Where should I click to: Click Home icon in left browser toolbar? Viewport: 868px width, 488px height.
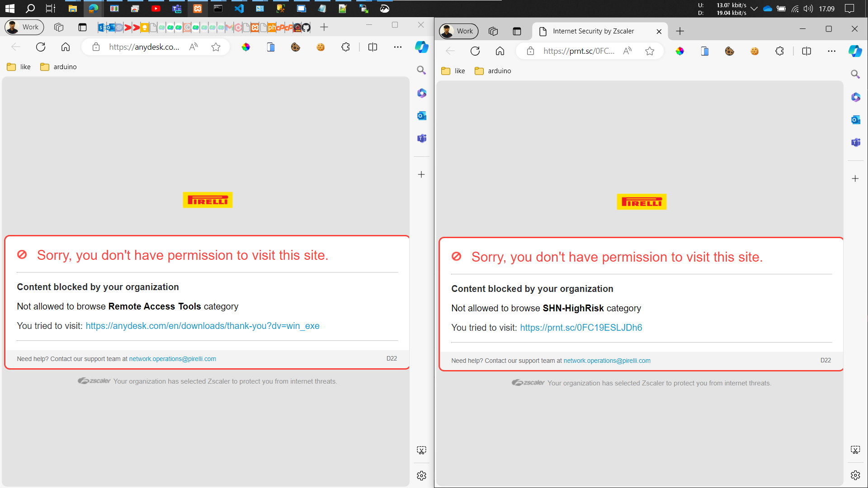[x=66, y=47]
